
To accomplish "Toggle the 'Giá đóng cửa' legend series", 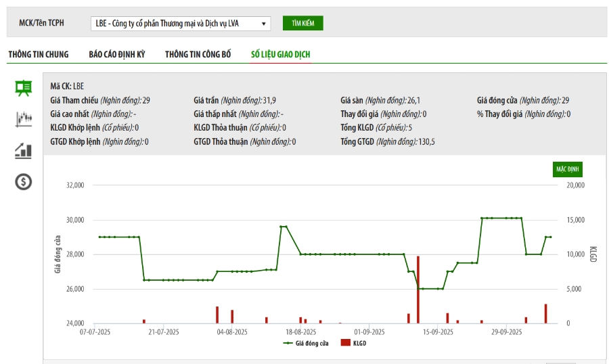I will [x=312, y=343].
